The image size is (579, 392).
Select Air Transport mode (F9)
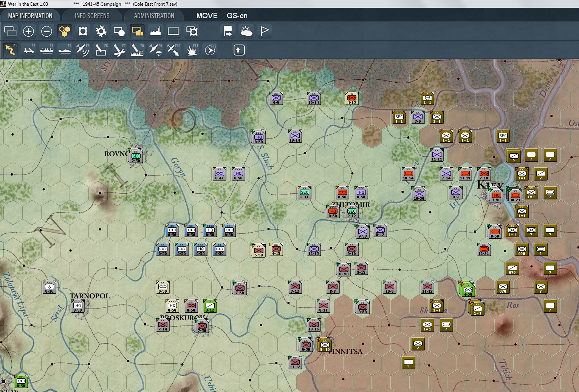155,50
